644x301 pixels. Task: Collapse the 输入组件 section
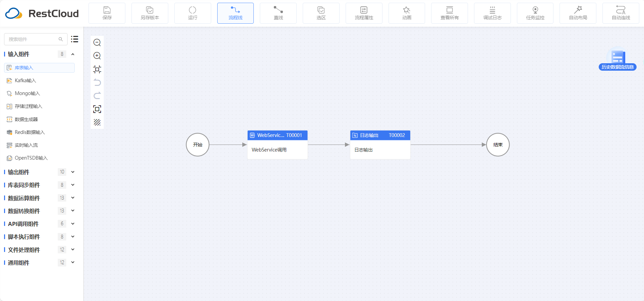(x=73, y=54)
